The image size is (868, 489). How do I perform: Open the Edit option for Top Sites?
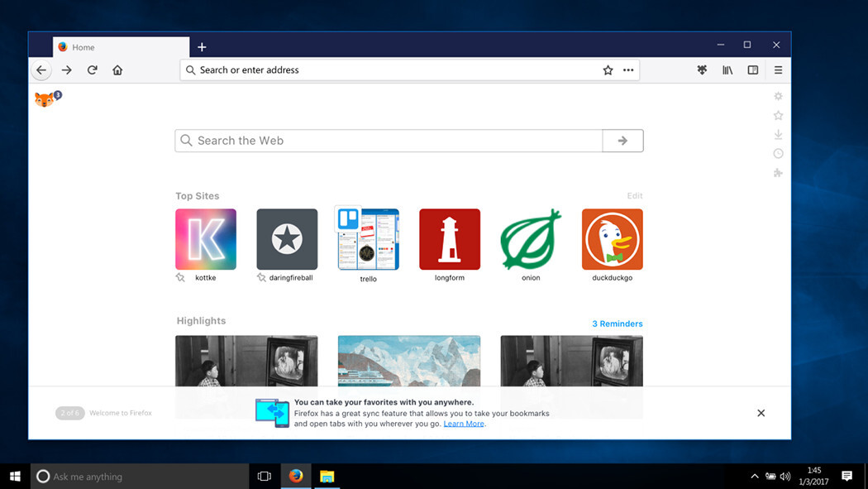point(635,195)
